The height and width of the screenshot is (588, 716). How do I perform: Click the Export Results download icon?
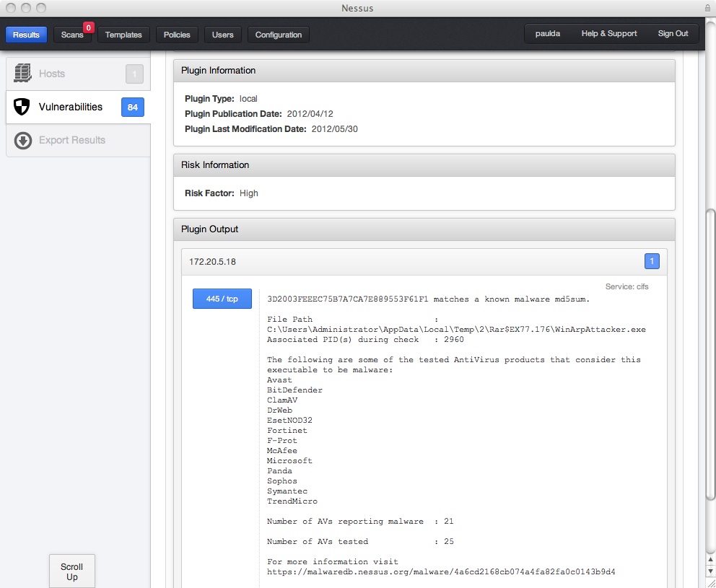[23, 141]
